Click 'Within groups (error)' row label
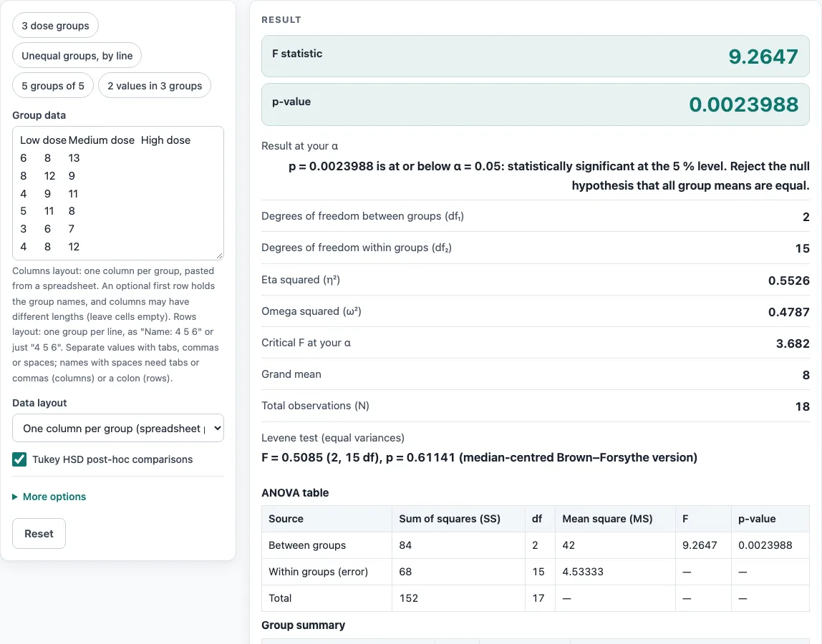This screenshot has height=644, width=822. 318,572
